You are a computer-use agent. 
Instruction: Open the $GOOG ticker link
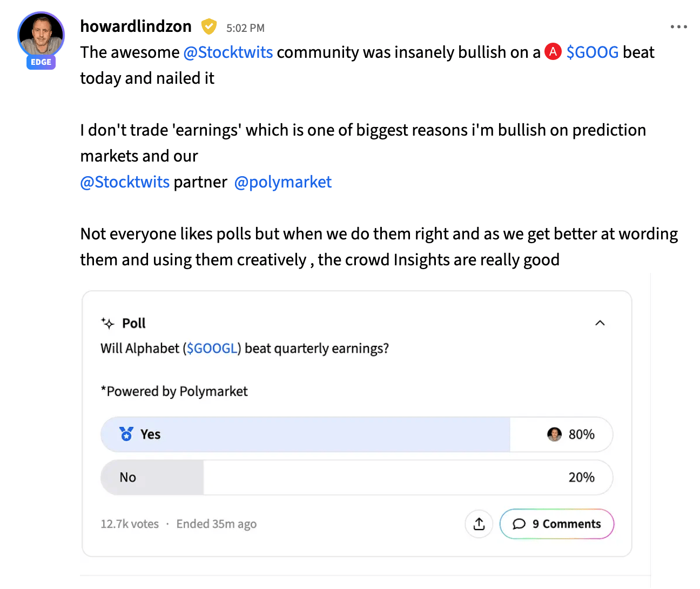593,52
